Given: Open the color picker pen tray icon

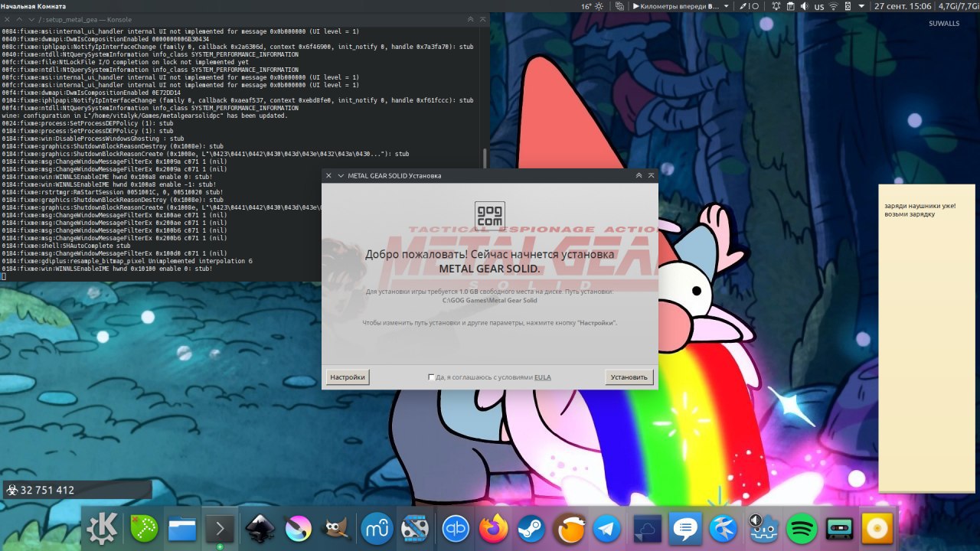Looking at the screenshot, I should (x=743, y=6).
